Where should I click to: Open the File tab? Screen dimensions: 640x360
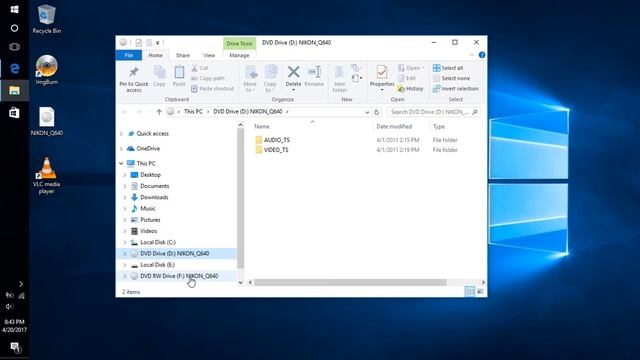tap(129, 55)
